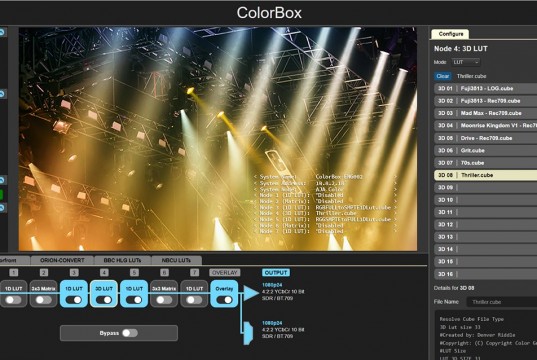Open the BBC HLG LUTs tab
The height and width of the screenshot is (360, 537).
pyautogui.click(x=122, y=260)
